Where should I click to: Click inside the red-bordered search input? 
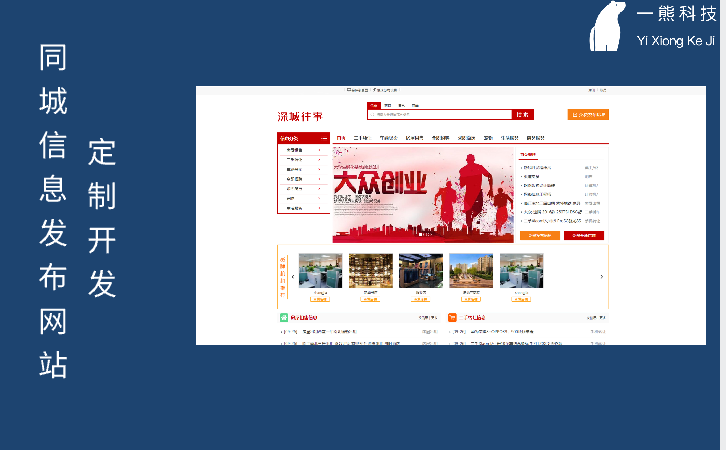(440, 114)
